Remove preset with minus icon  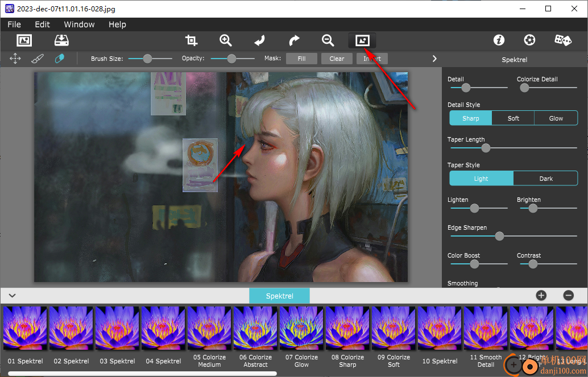[x=569, y=296]
